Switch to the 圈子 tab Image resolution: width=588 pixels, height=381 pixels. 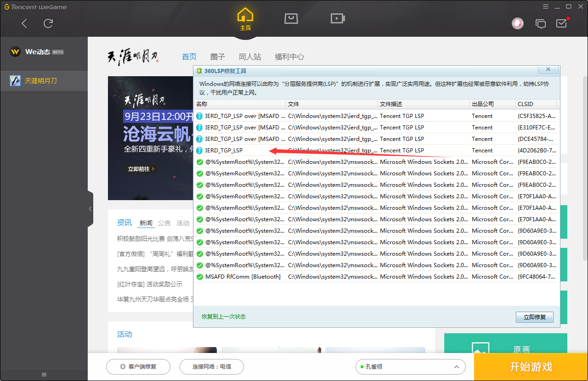tap(218, 57)
